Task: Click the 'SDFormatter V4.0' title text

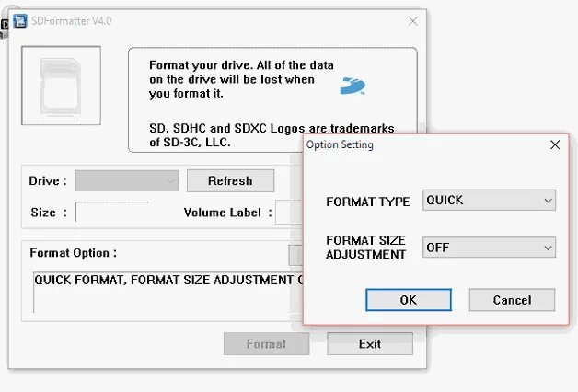Action: (x=72, y=21)
